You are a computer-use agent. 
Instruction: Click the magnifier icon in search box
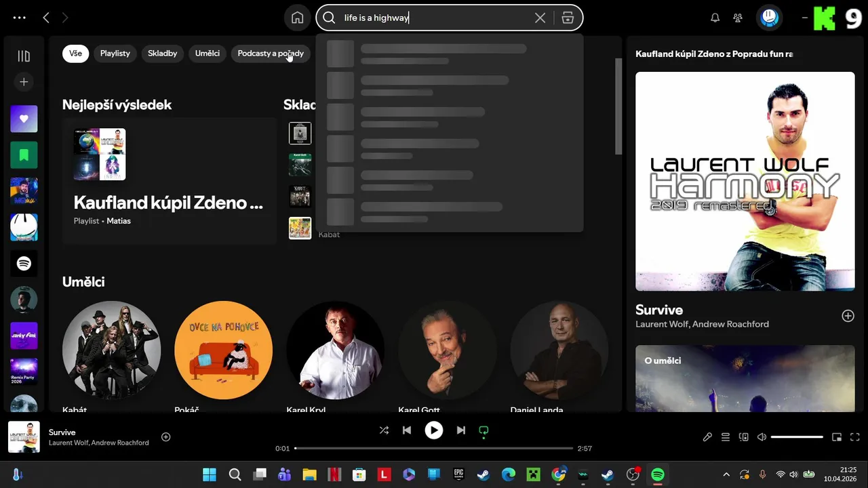(x=329, y=18)
